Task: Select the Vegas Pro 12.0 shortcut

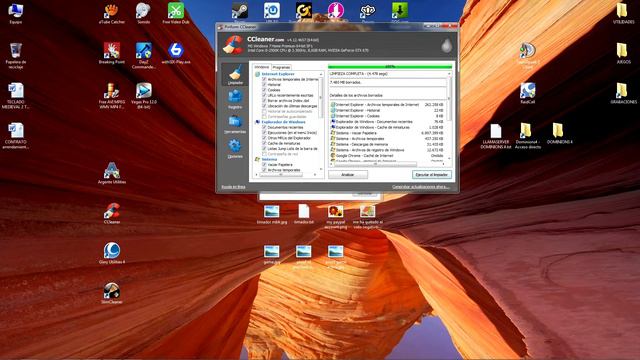Action: pos(143,96)
